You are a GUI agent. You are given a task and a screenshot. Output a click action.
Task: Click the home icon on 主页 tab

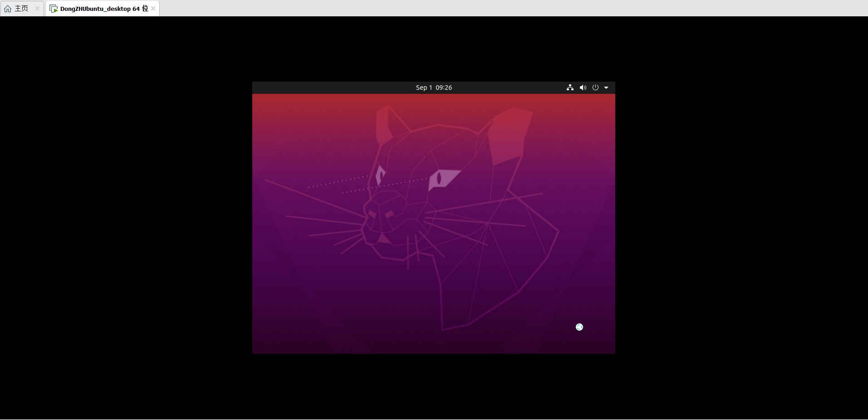[x=8, y=9]
